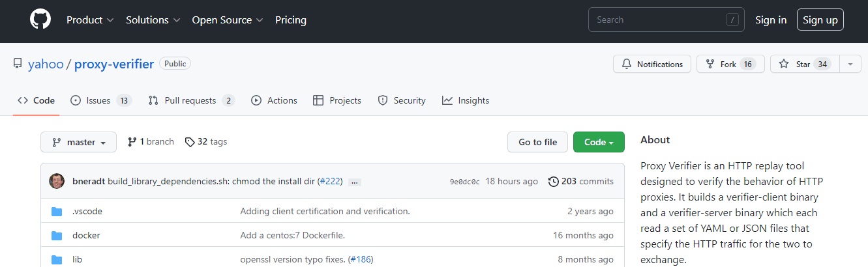The width and height of the screenshot is (868, 267).
Task: Open pull request #186 link
Action: [360, 259]
